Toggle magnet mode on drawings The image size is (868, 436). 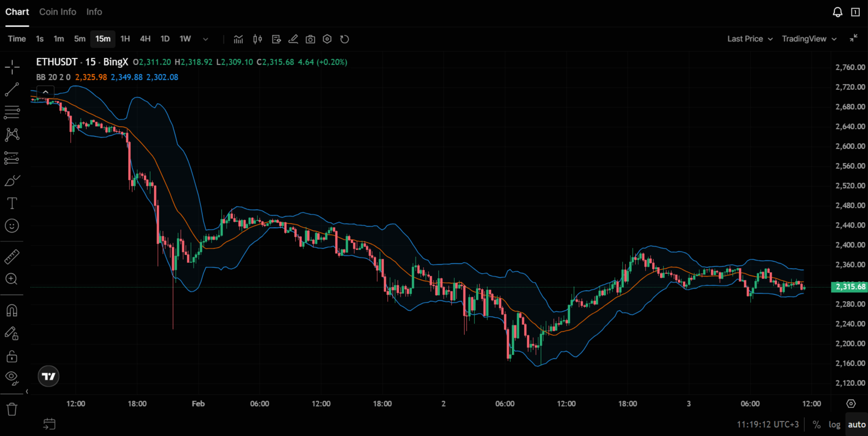[11, 310]
